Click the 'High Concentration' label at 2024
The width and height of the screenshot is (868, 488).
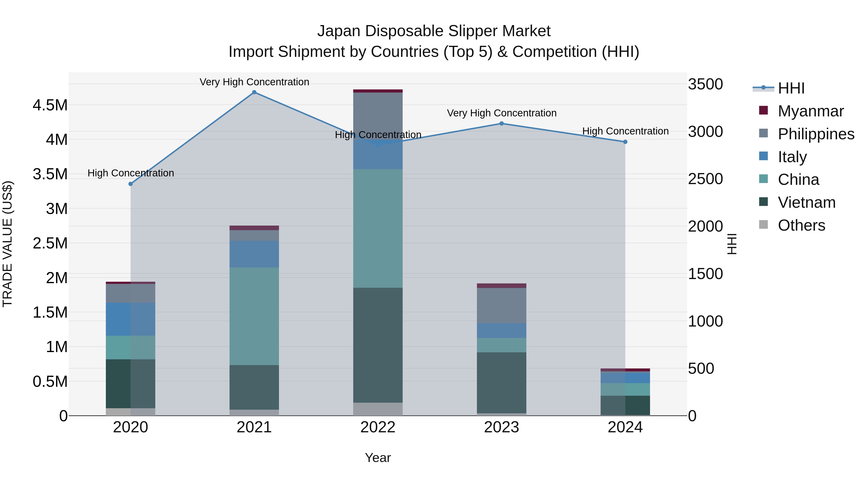point(625,131)
